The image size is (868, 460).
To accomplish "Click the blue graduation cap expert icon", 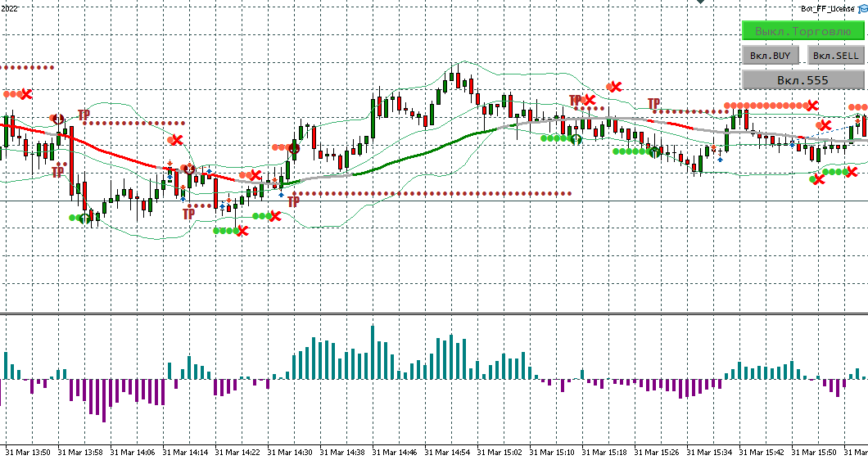I will (862, 8).
